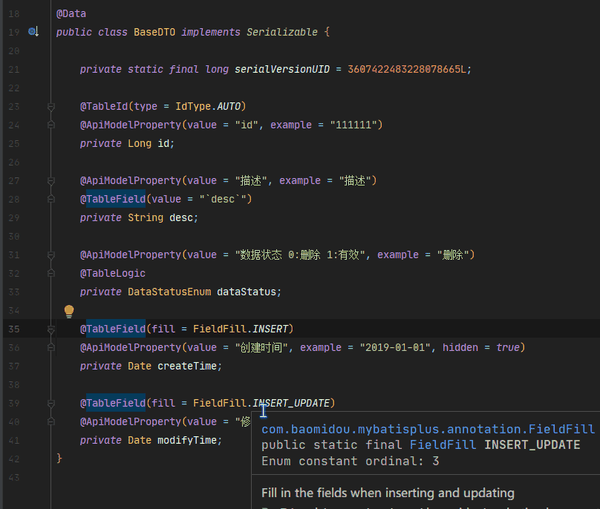
Task: Click the createTime field name
Action: click(x=187, y=366)
